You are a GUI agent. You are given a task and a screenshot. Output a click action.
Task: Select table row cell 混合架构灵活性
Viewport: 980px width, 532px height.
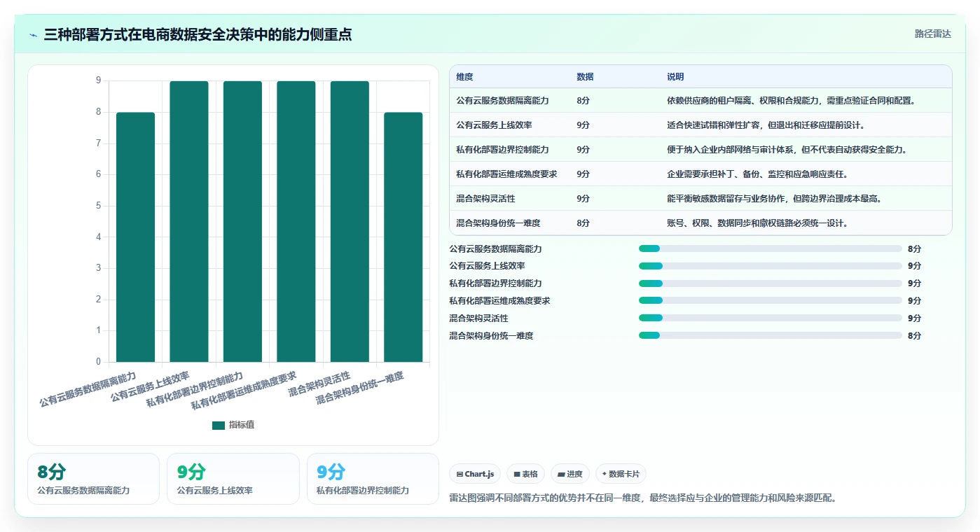(x=485, y=199)
